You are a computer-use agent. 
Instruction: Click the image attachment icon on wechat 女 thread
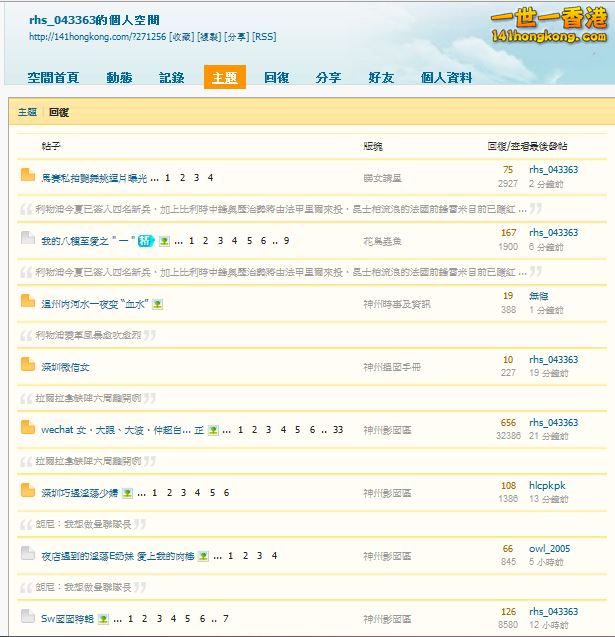pos(213,430)
